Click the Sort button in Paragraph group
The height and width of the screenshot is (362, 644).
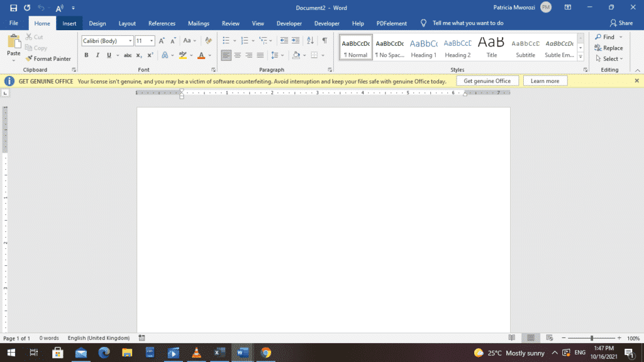309,40
